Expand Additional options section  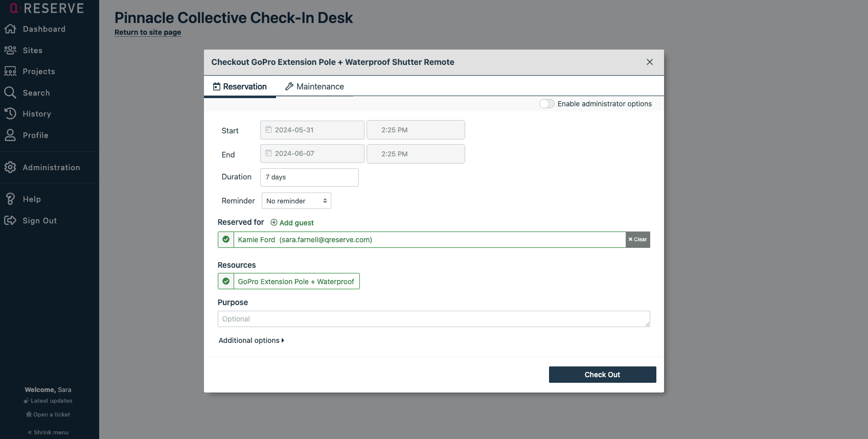coord(251,340)
